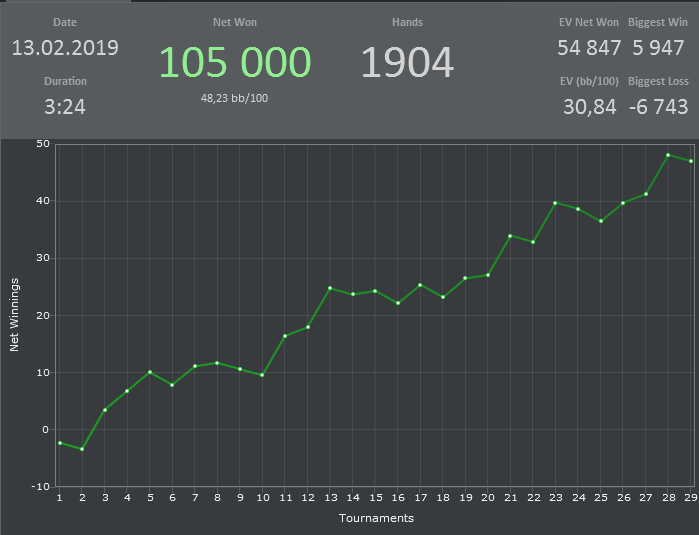The image size is (699, 535).
Task: Select the graph point at tournament 18
Action: 443,297
